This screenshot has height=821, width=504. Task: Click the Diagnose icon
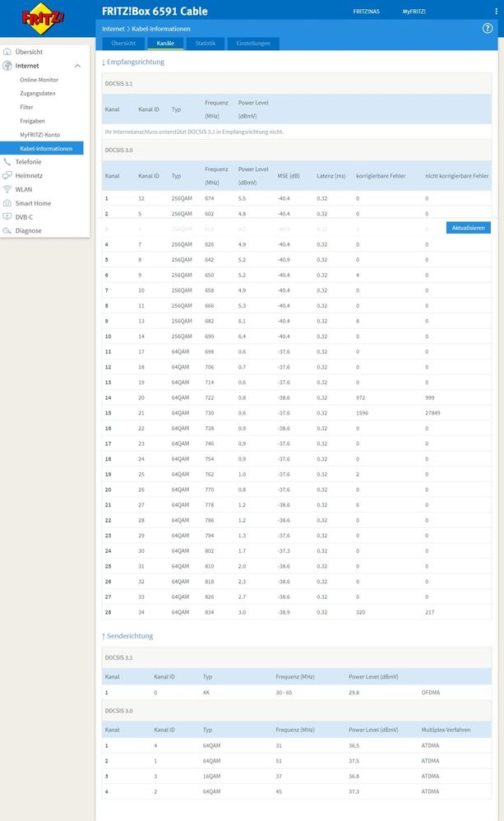click(7, 230)
